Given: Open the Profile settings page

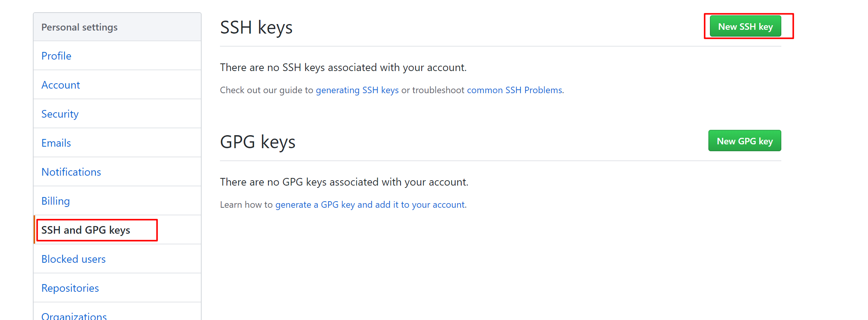Looking at the screenshot, I should pos(56,56).
